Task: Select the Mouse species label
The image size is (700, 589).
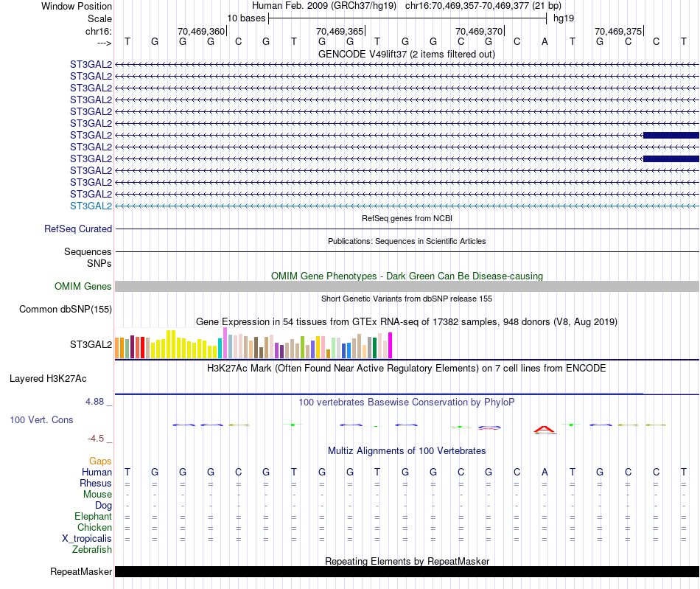Action: (97, 495)
